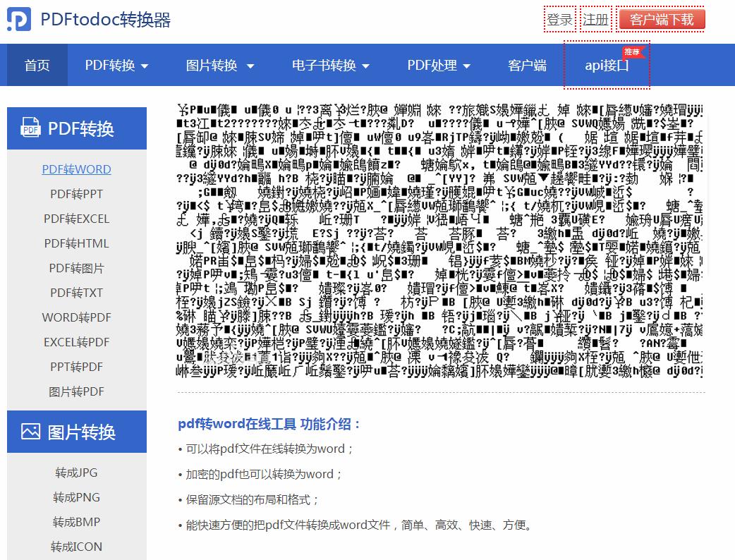Screen dimensions: 735x560
Task: Click the WORD转PDF sidebar link
Action: pyautogui.click(x=76, y=317)
